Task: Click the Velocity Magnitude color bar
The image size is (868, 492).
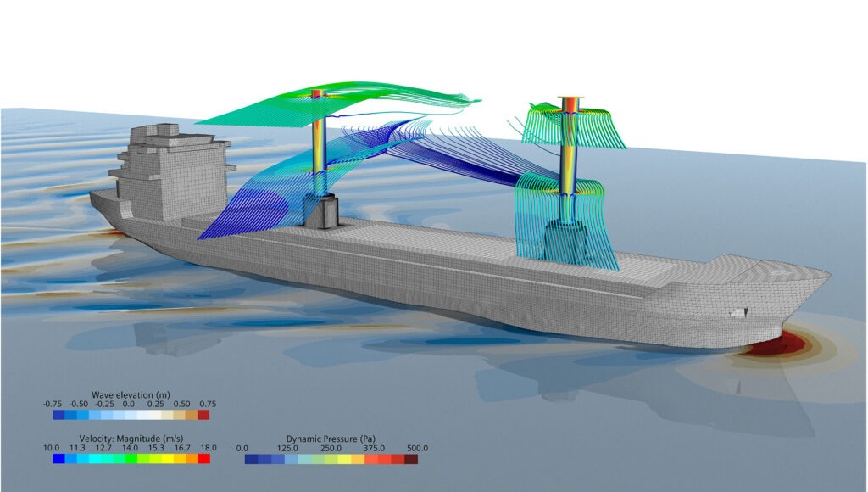Action: [x=131, y=458]
